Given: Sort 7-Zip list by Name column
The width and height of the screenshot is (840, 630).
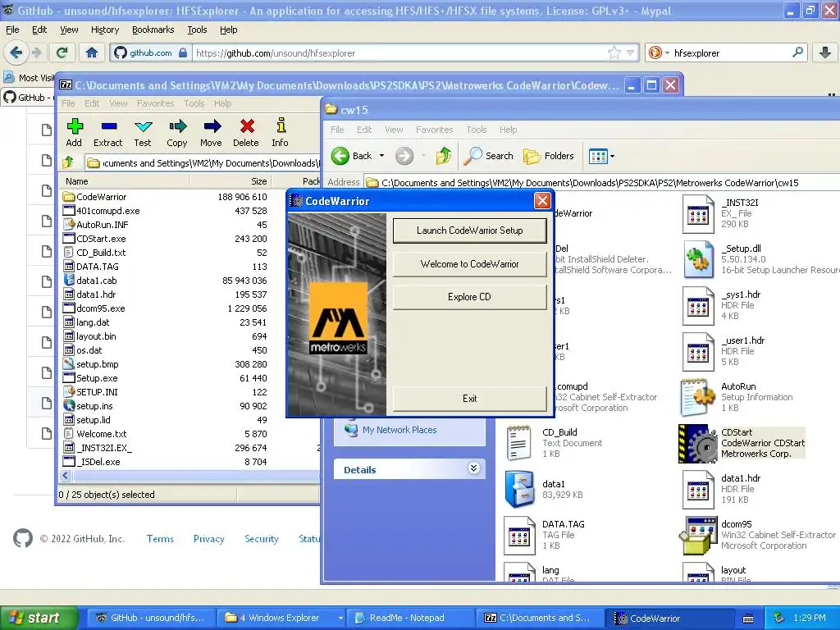Looking at the screenshot, I should point(123,181).
